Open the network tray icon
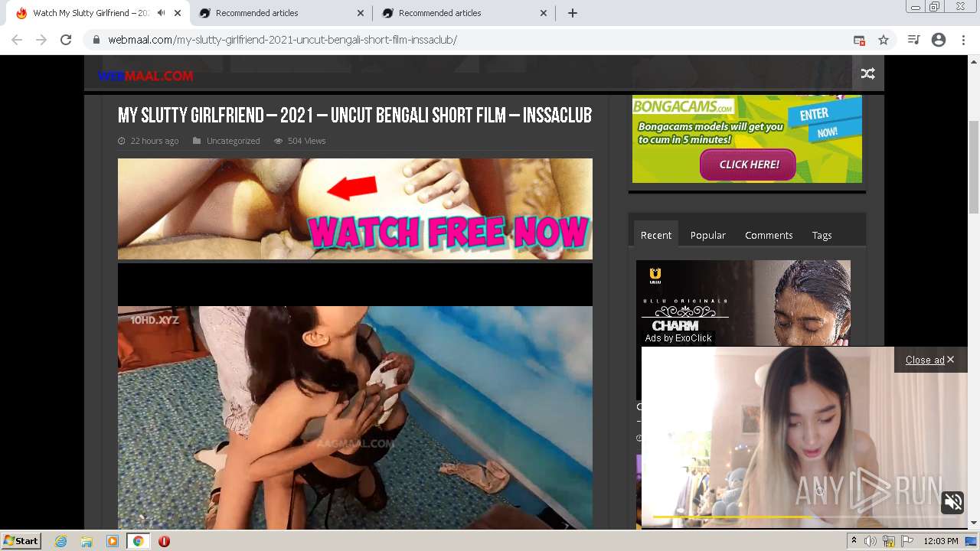 click(x=889, y=541)
